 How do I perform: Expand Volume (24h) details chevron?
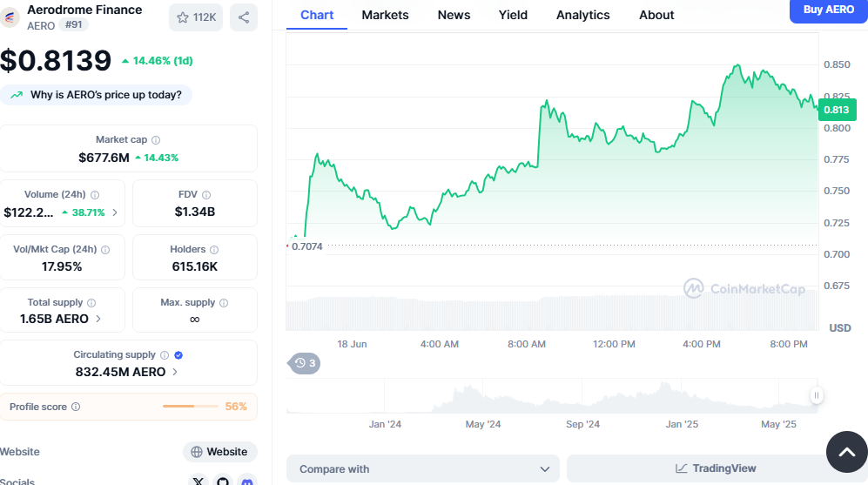coord(115,212)
